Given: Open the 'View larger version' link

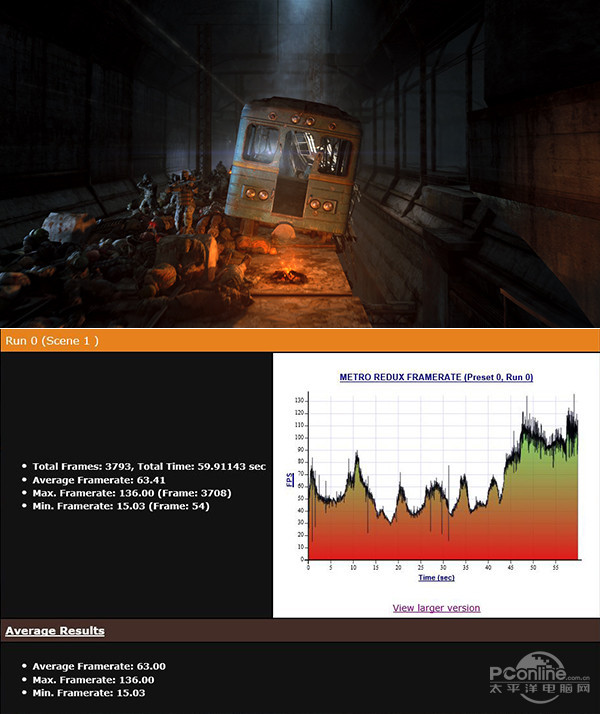Looking at the screenshot, I should (x=436, y=608).
